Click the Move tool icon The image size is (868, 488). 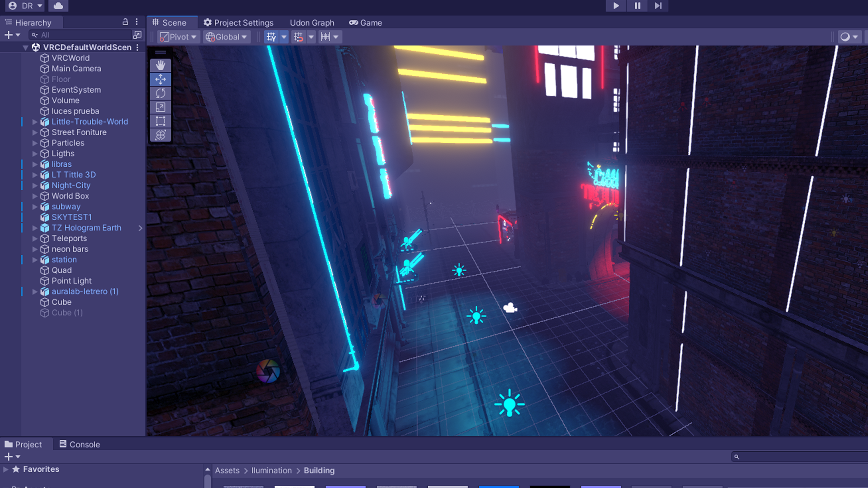[160, 80]
